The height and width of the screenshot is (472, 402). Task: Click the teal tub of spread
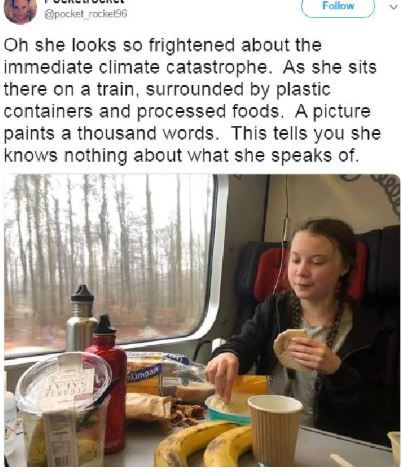[x=228, y=410]
